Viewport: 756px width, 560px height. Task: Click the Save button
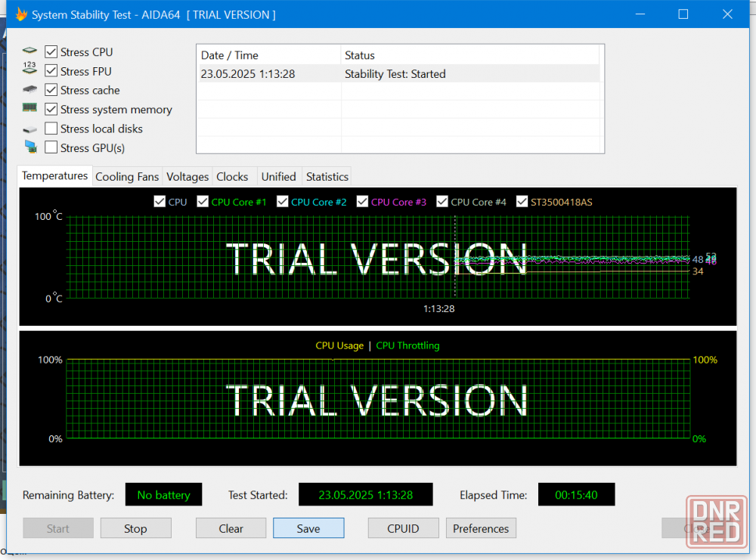tap(308, 528)
